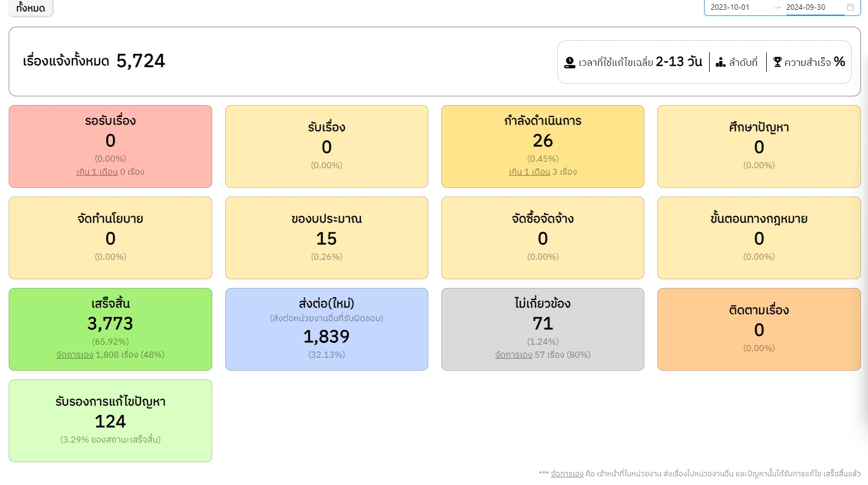The height and width of the screenshot is (485, 868).
Task: Click the ranking podium icon
Action: tap(721, 63)
